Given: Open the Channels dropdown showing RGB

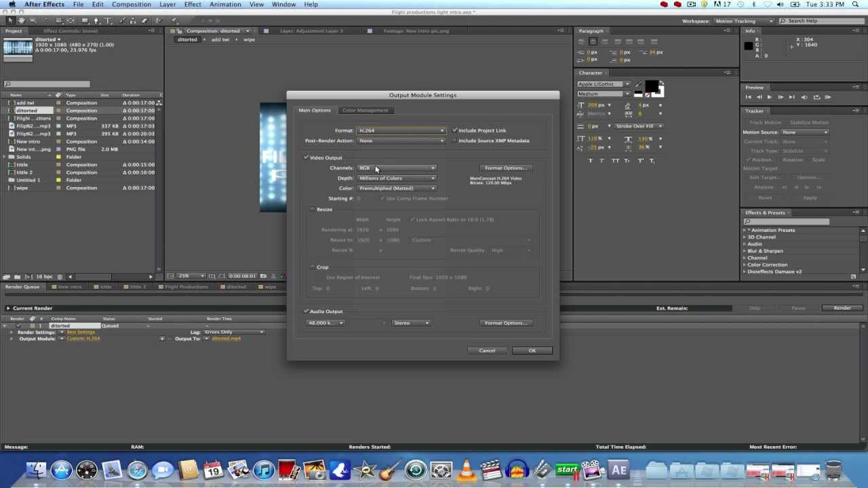Looking at the screenshot, I should pyautogui.click(x=397, y=168).
